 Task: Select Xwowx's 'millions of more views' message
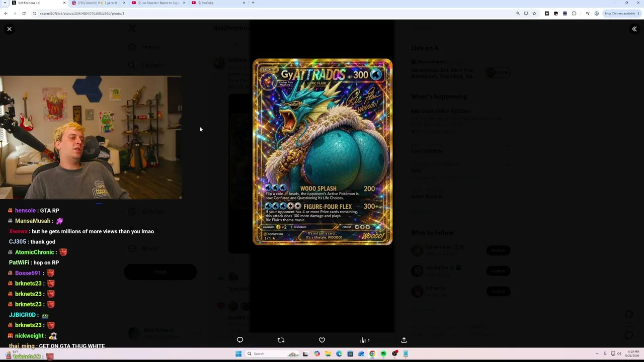point(82,232)
